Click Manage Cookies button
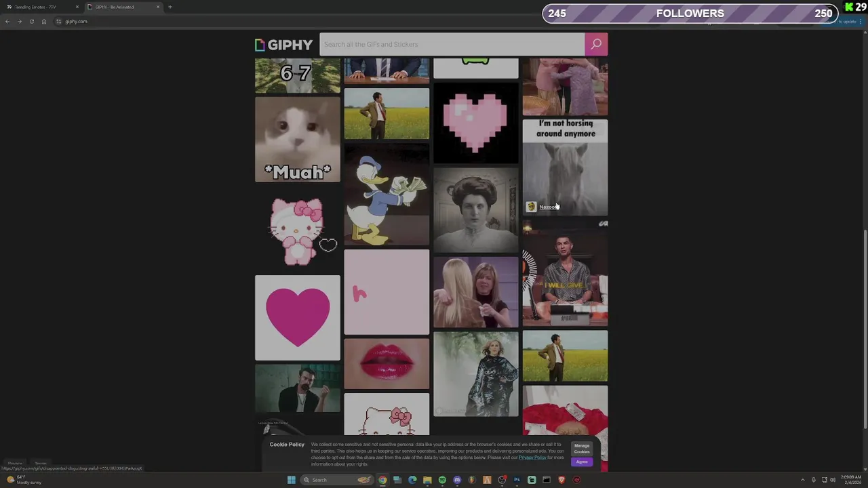This screenshot has width=868, height=488. pos(582,449)
